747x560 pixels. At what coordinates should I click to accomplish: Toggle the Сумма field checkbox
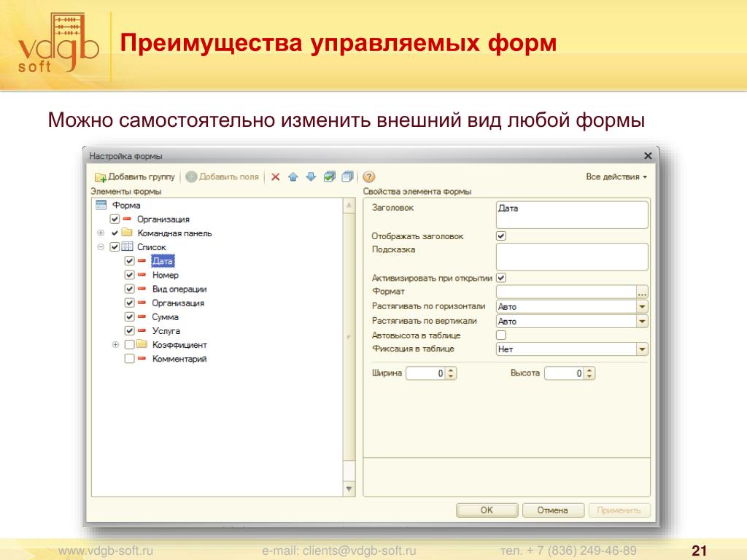click(130, 316)
